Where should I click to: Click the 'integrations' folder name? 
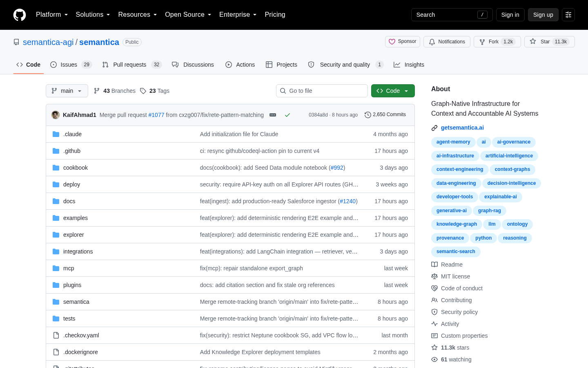[78, 251]
